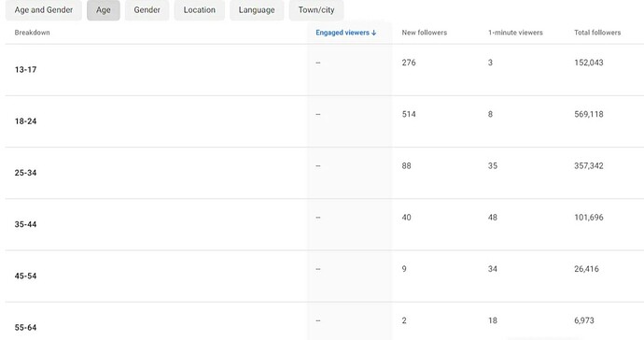
Task: Select the 18-24 age row
Action: (x=325, y=121)
